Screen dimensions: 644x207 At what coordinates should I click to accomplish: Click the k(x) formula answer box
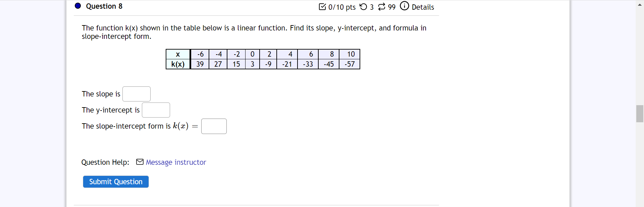[214, 126]
